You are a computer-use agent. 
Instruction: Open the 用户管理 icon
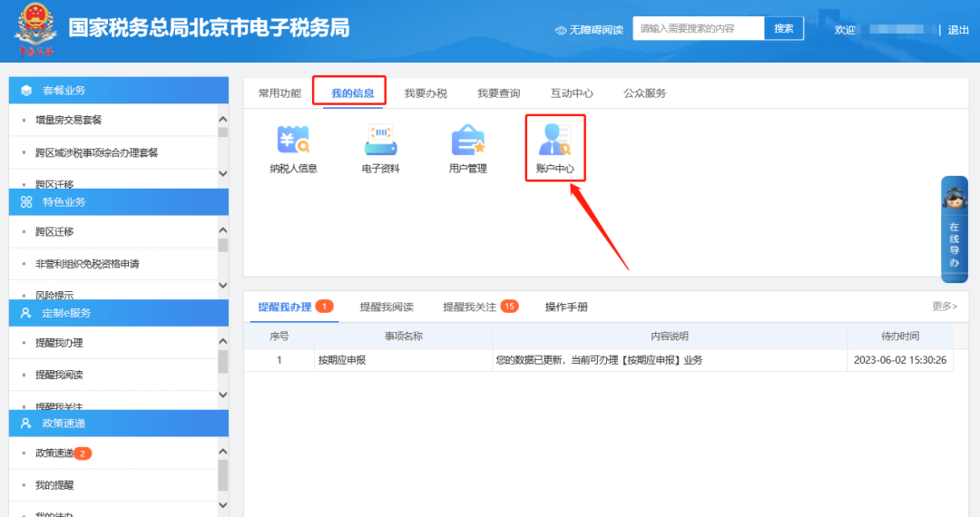[x=468, y=141]
